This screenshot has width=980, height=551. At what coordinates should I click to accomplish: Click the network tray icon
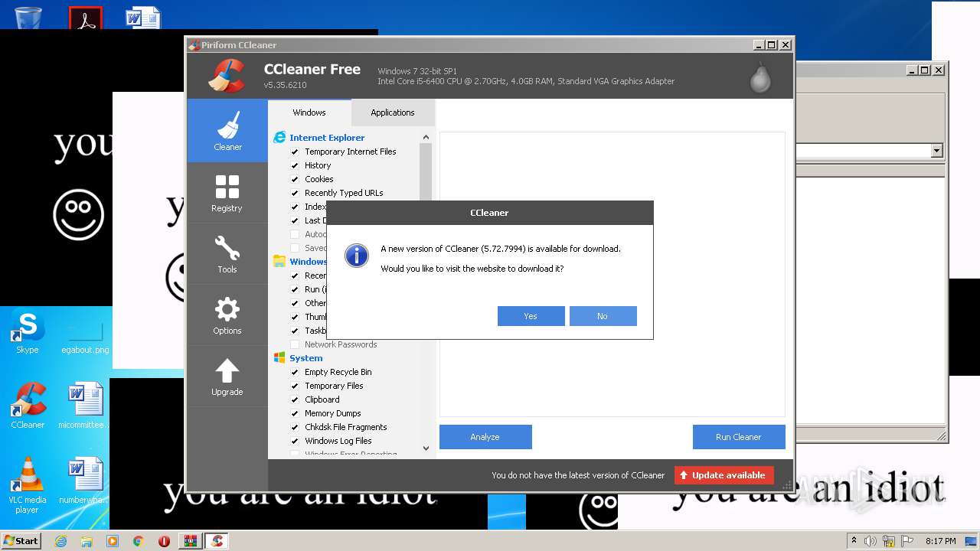pos(889,541)
